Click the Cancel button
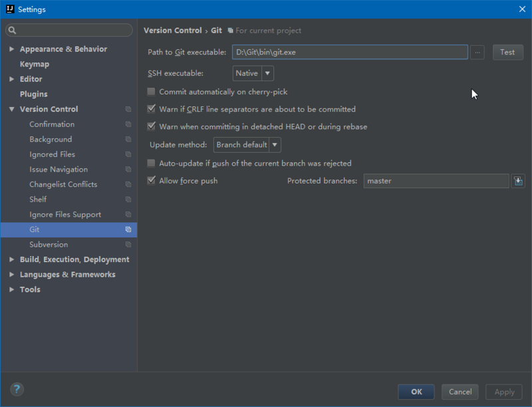532x407 pixels. pos(460,392)
